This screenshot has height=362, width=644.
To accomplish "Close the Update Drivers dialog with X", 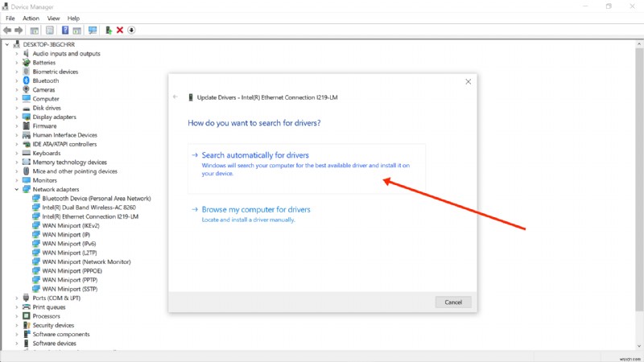I will click(468, 82).
